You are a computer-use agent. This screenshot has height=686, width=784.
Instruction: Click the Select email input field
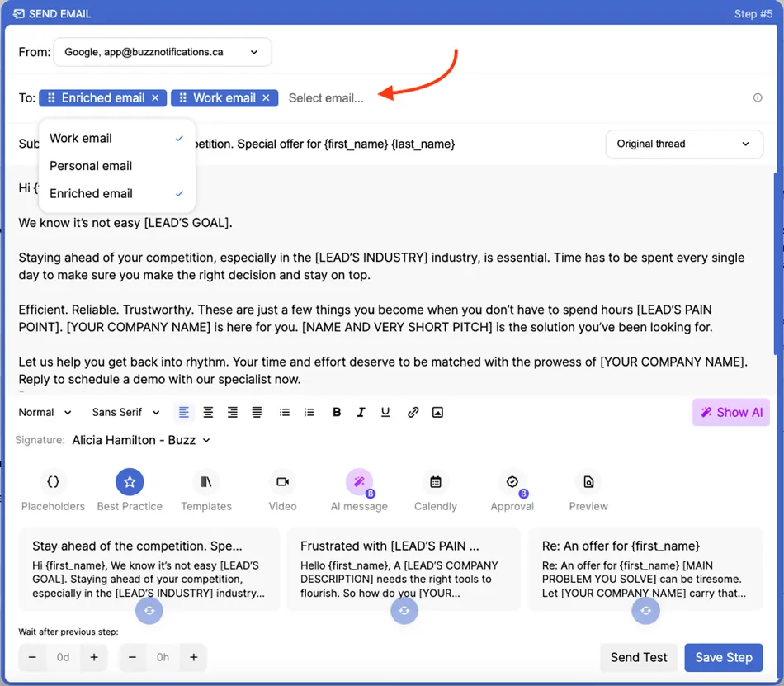pyautogui.click(x=326, y=98)
